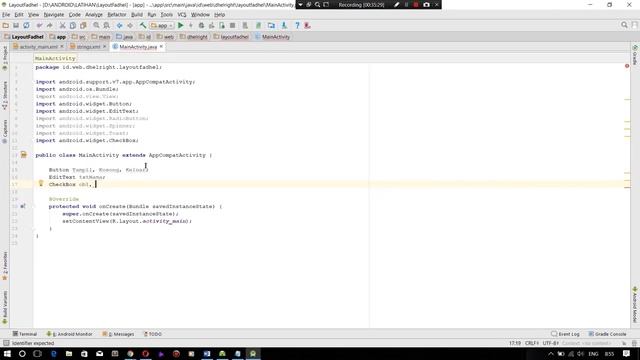Image resolution: width=640 pixels, height=360 pixels.
Task: Click the Open folder toolbar icon
Action: pyautogui.click(x=6, y=25)
